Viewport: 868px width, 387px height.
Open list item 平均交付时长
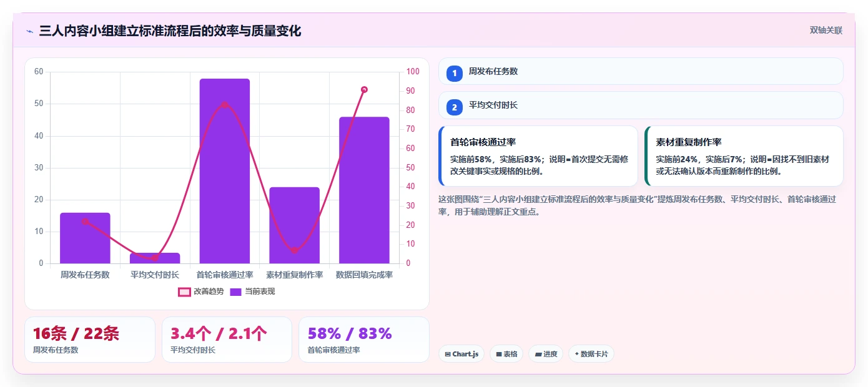tap(641, 105)
